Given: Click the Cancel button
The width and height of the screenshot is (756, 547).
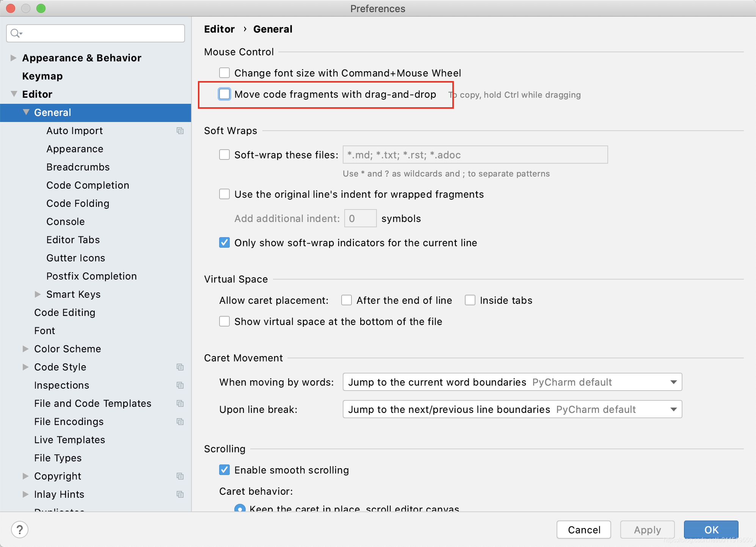Looking at the screenshot, I should click(583, 530).
